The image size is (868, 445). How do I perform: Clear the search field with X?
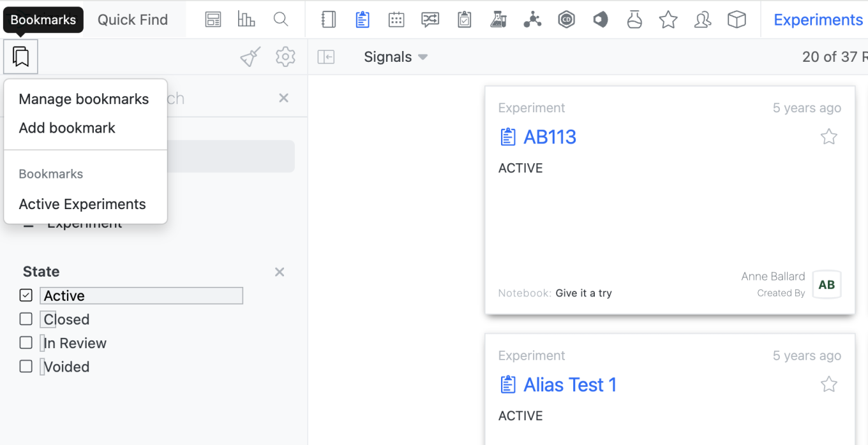[284, 98]
